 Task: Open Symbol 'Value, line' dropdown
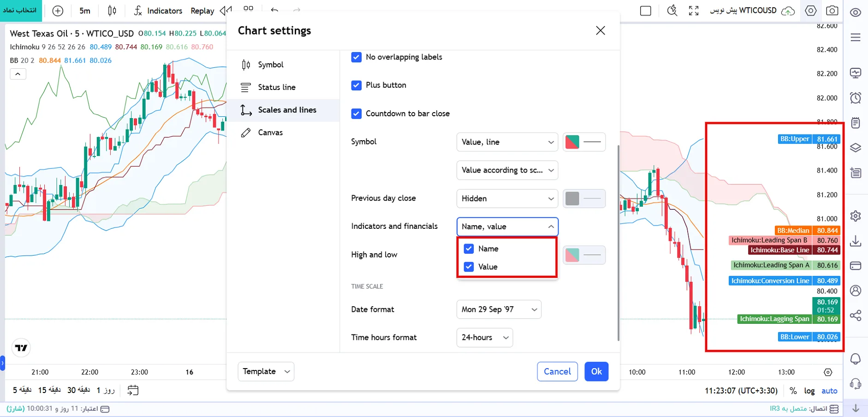507,142
